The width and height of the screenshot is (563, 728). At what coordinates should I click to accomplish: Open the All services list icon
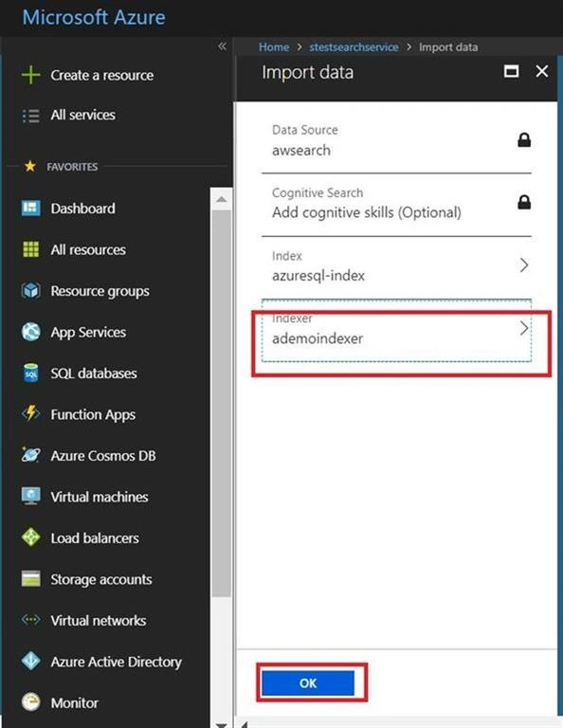[30, 116]
